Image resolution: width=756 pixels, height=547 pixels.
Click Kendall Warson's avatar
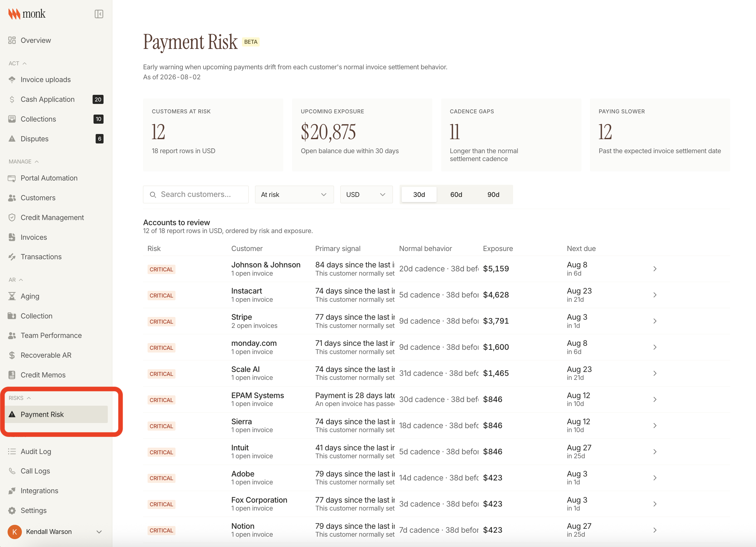(15, 532)
